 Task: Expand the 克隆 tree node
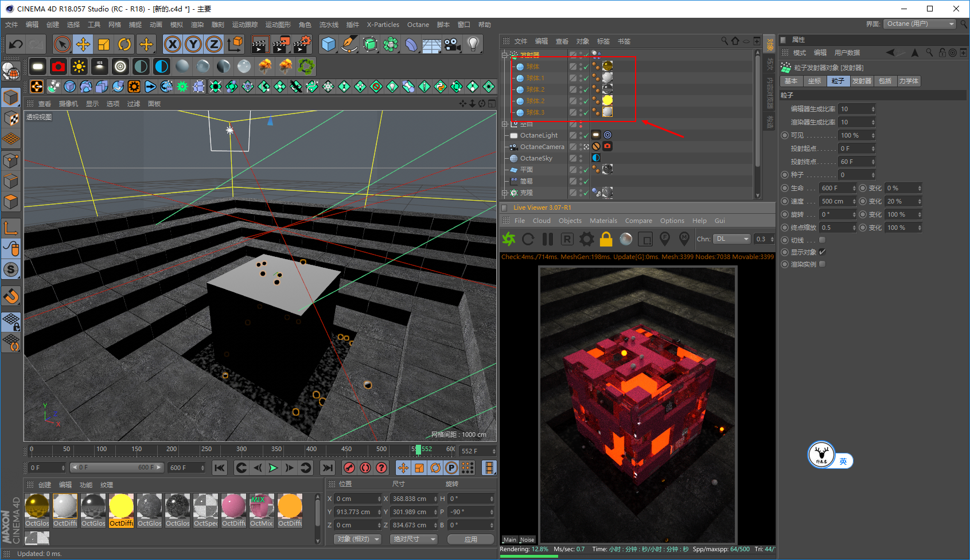[x=505, y=193]
